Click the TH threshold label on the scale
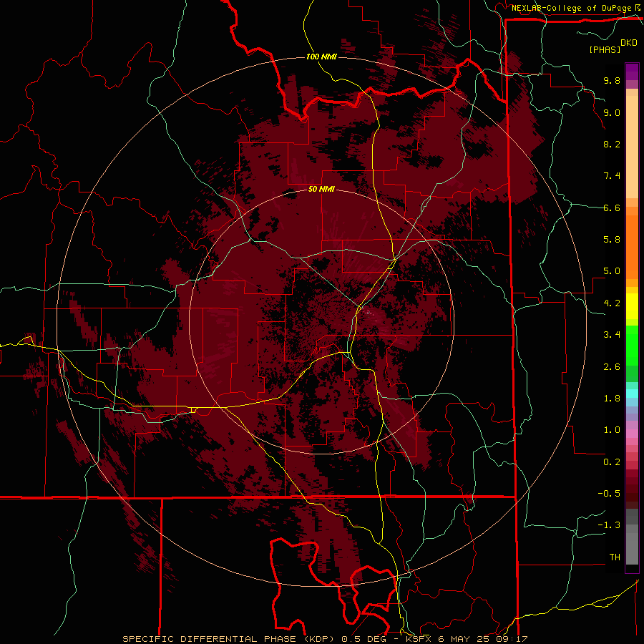644x644 pixels. (615, 557)
